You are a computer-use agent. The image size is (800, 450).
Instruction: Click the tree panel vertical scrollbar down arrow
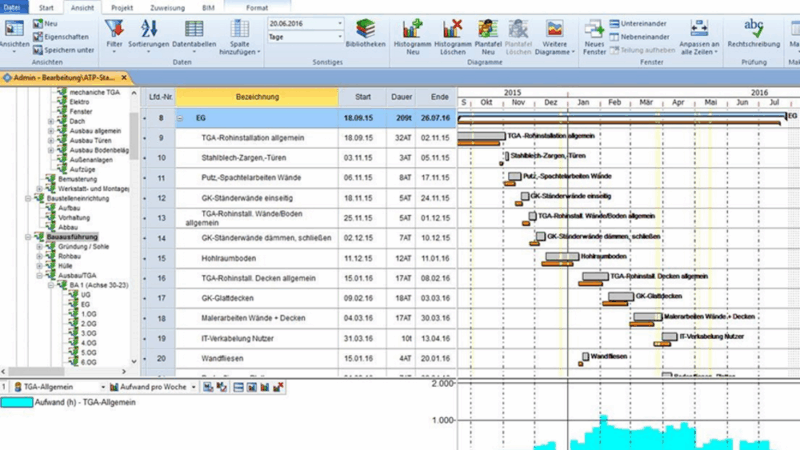134,361
